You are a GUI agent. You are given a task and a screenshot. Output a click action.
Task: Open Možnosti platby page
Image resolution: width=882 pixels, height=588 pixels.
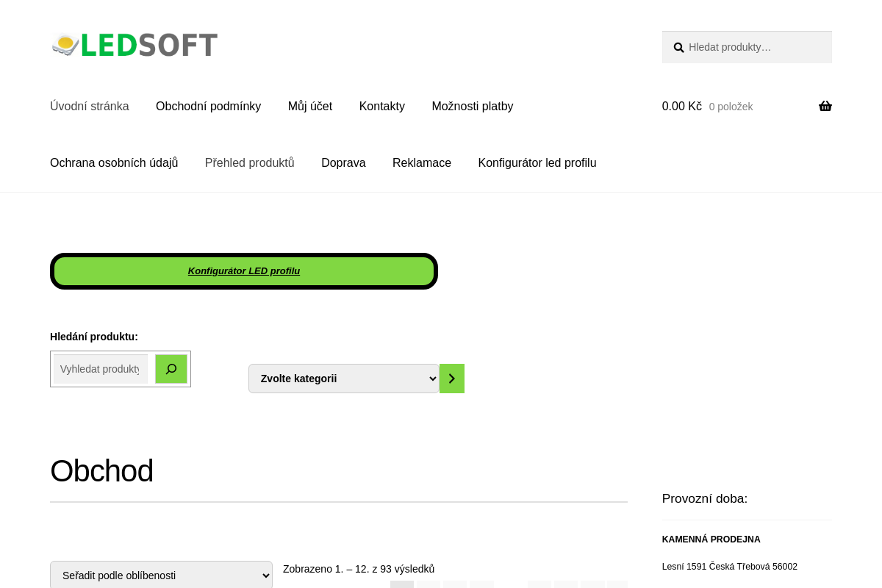coord(473,106)
